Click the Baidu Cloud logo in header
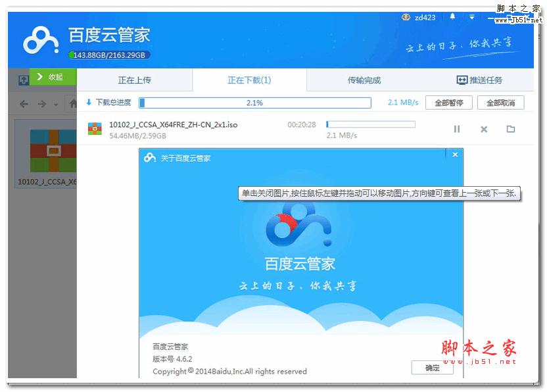547x392 pixels. [41, 40]
